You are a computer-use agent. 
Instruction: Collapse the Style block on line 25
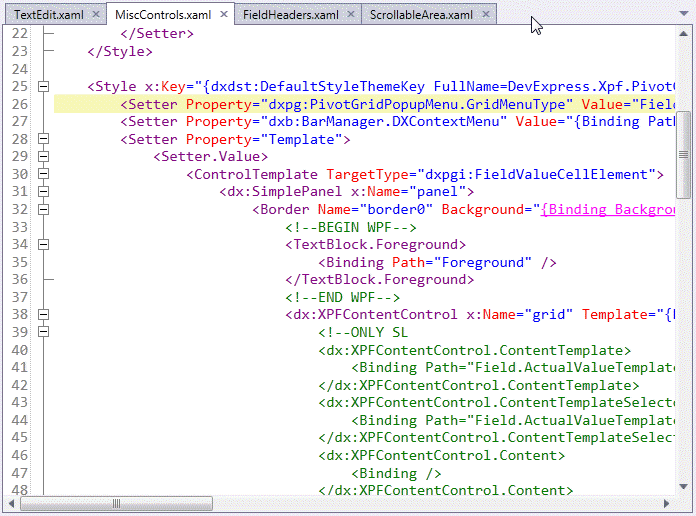click(x=44, y=86)
